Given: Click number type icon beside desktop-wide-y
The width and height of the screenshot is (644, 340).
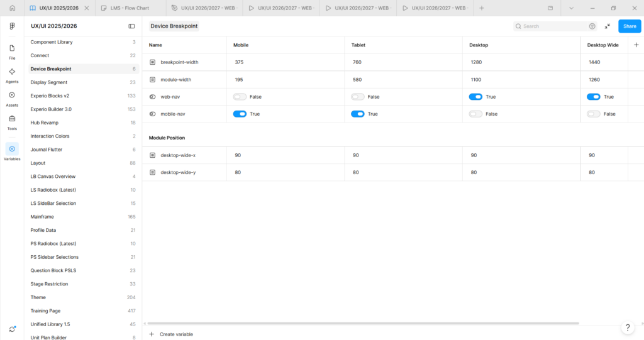Looking at the screenshot, I should 152,172.
